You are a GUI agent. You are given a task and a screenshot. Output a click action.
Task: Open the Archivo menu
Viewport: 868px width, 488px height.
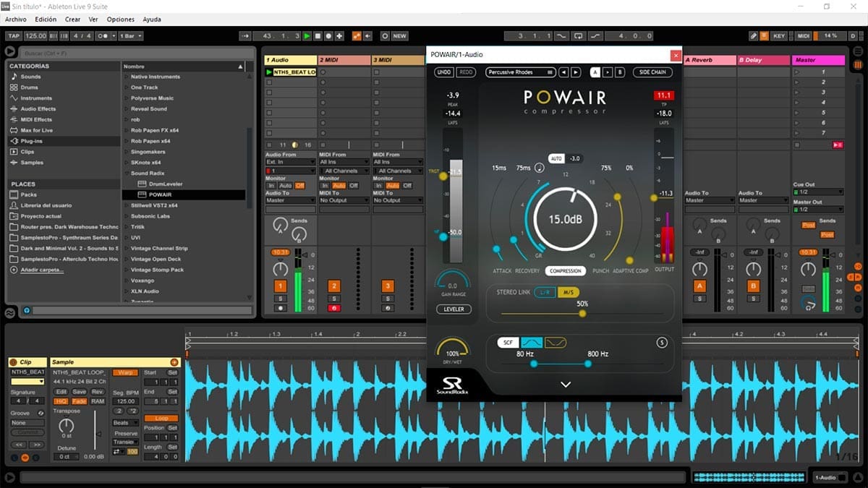pyautogui.click(x=16, y=20)
